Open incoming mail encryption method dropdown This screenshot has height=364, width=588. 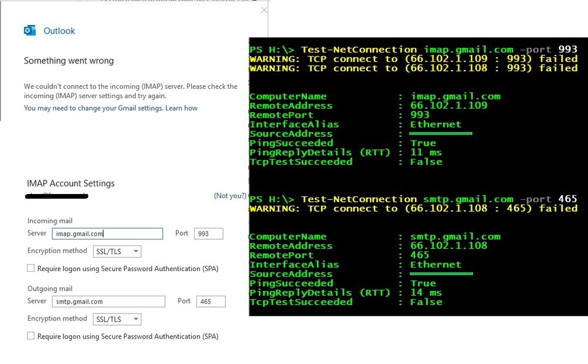117,251
